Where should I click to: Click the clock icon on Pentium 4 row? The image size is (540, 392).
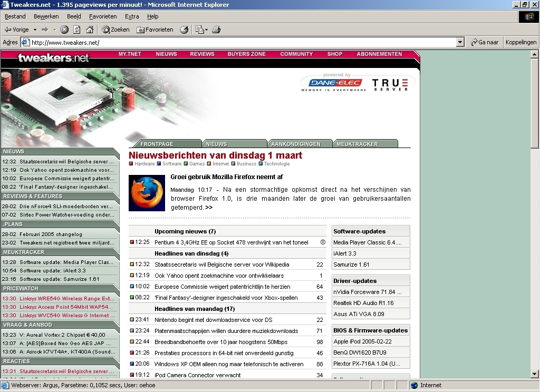coord(323,242)
